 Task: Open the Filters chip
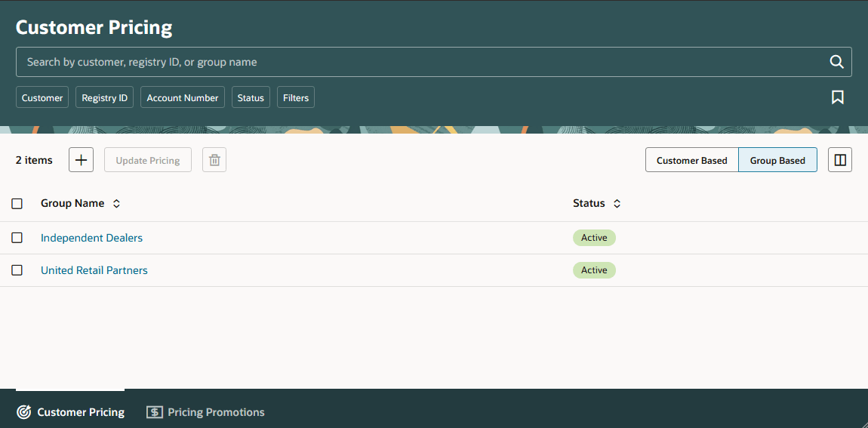coord(296,97)
